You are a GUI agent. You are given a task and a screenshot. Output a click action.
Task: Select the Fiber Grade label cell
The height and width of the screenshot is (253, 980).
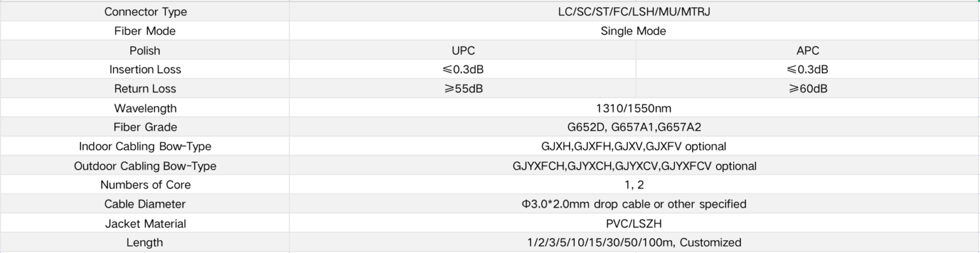145,127
